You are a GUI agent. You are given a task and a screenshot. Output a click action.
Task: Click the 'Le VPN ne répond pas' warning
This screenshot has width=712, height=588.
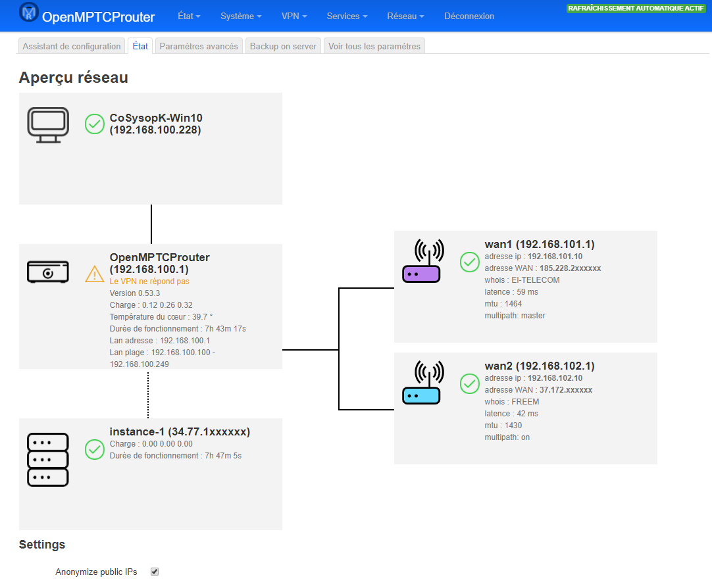[x=149, y=282]
